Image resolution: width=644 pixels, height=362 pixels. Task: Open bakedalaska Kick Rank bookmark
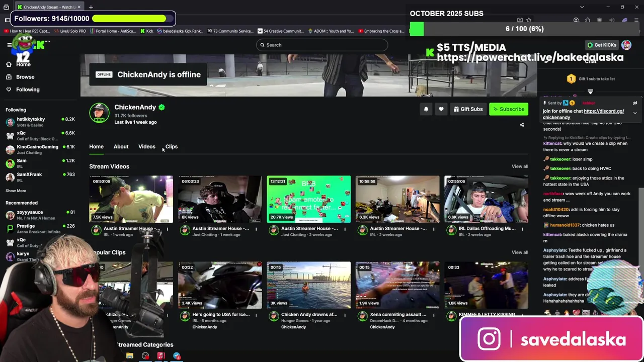(x=180, y=31)
